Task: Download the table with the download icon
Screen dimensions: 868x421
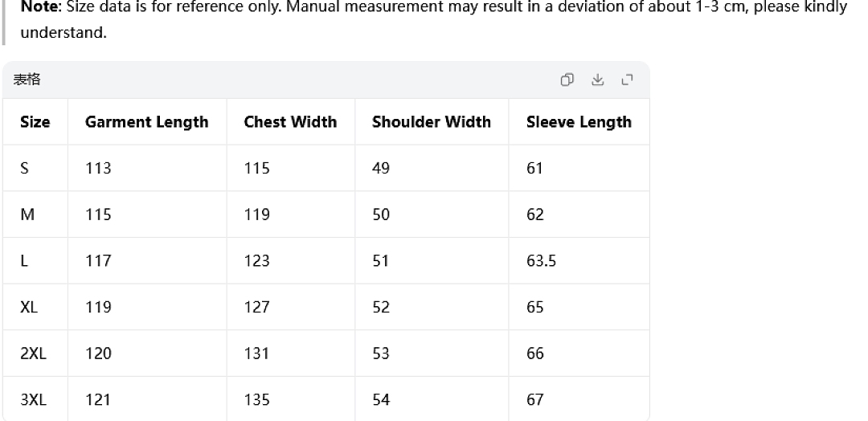Action: pos(597,80)
